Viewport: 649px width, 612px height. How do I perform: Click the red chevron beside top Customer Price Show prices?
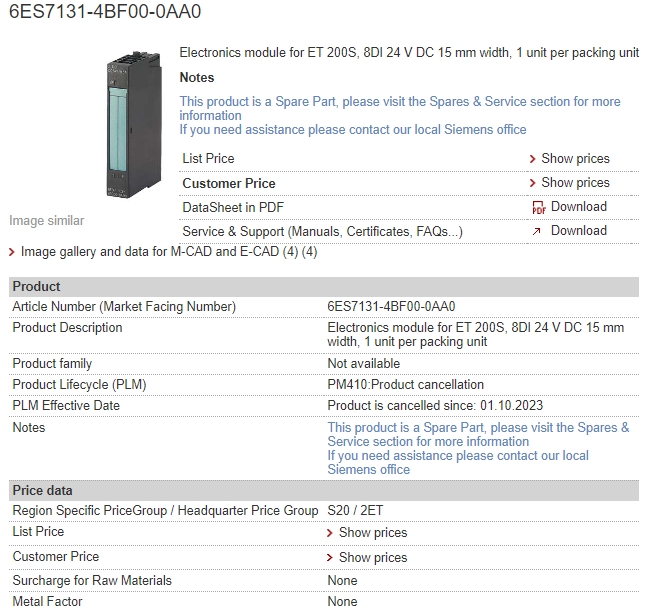[x=533, y=183]
